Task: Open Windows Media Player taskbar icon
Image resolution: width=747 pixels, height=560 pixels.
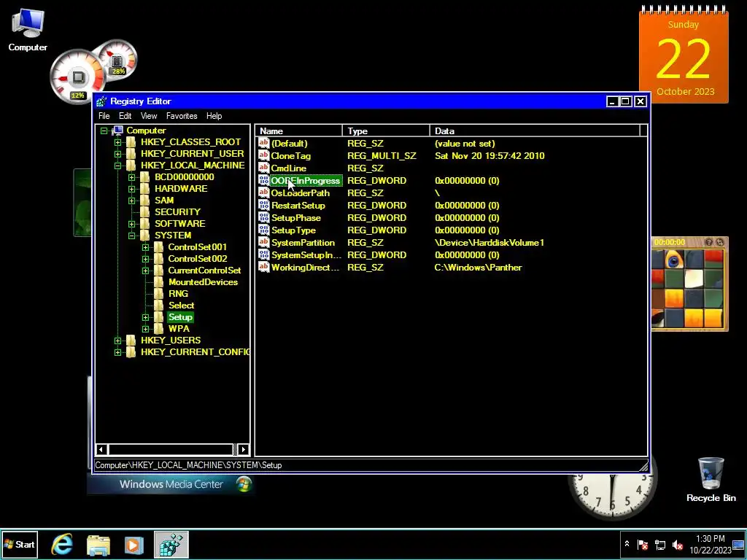Action: [x=134, y=544]
